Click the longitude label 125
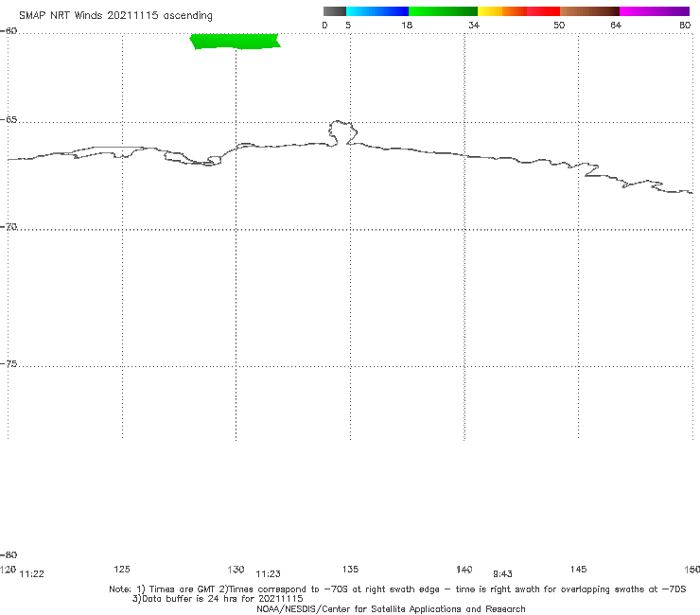The height and width of the screenshot is (615, 700). point(122,569)
